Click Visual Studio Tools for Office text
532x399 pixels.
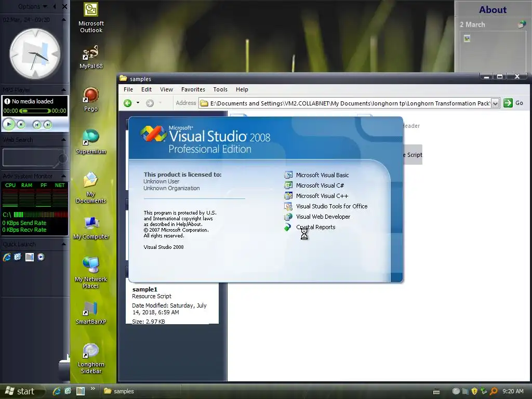coord(331,206)
